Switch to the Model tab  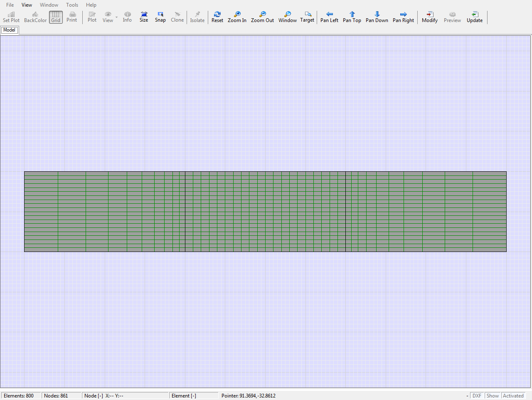coord(10,30)
